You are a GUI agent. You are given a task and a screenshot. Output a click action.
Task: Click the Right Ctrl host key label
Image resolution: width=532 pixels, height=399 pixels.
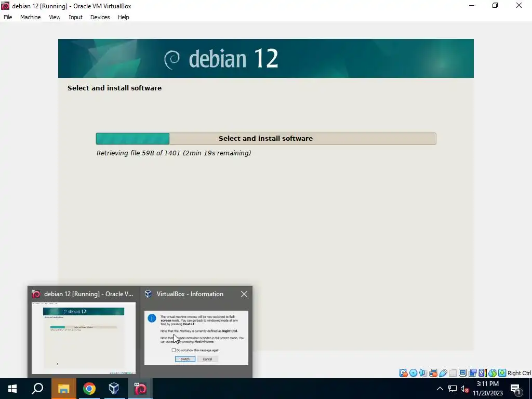tap(520, 373)
